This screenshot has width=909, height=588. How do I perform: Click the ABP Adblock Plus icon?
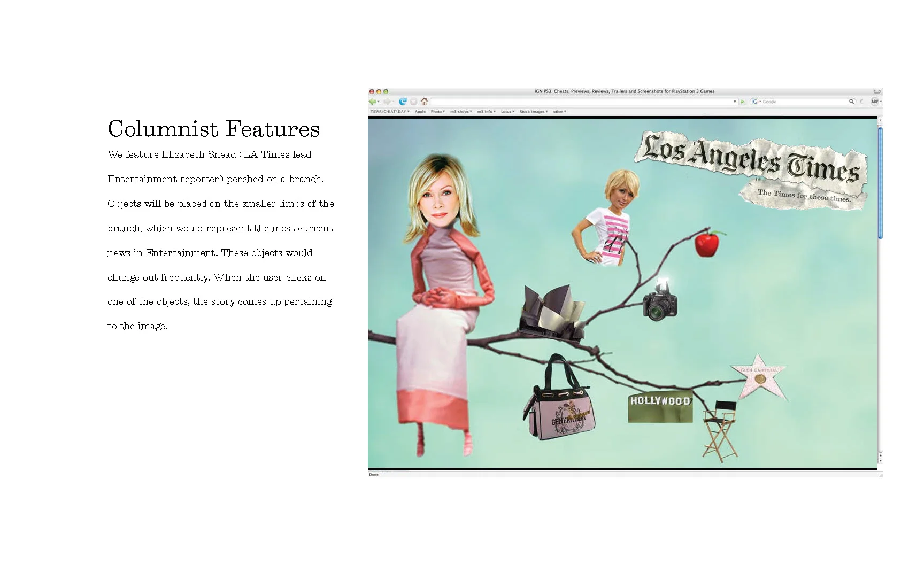pyautogui.click(x=875, y=102)
